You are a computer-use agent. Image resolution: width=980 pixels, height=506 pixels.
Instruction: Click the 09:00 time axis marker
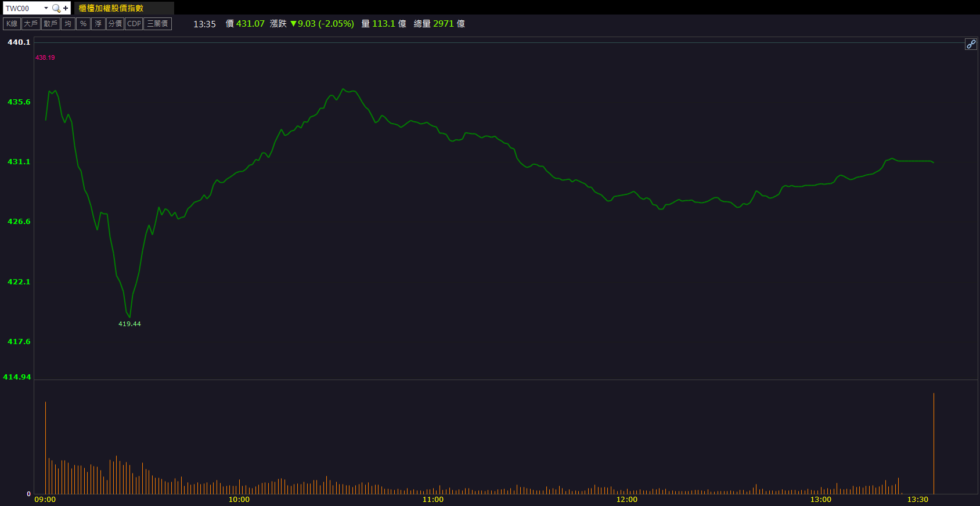[45, 499]
